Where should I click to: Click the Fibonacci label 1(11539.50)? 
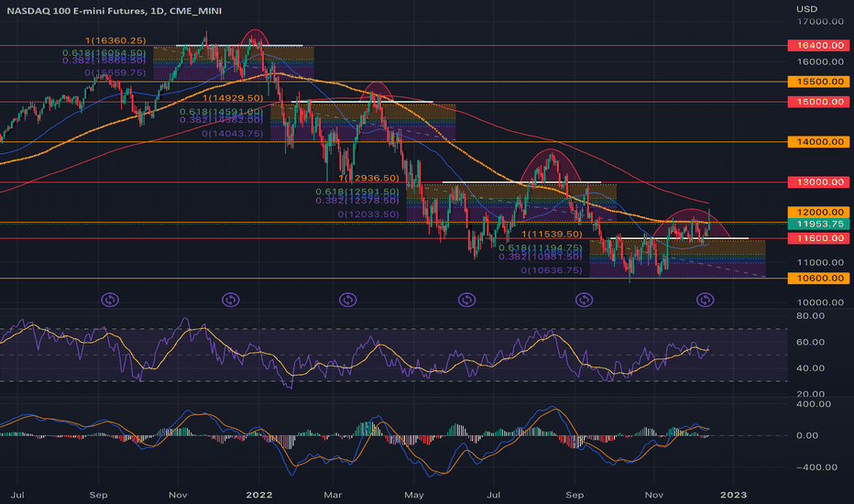pos(552,235)
